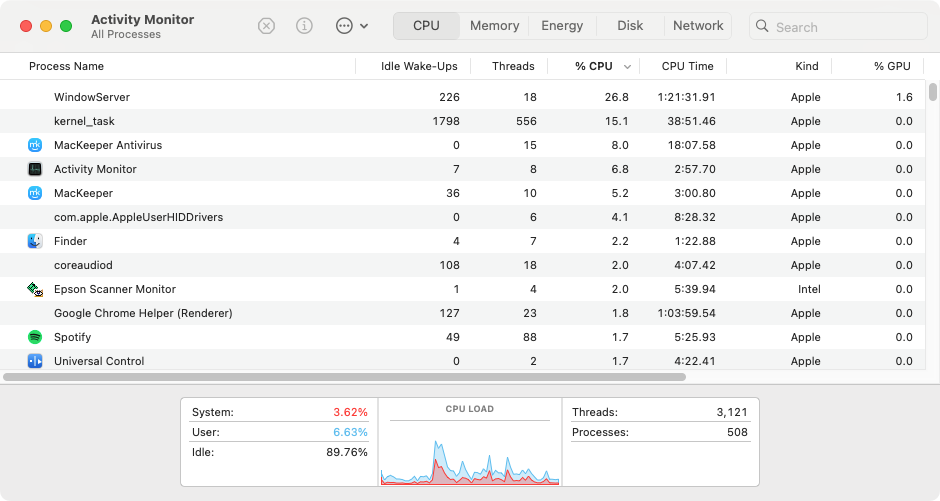940x501 pixels.
Task: Click the Epson Scanner Monitor icon
Action: coord(35,289)
